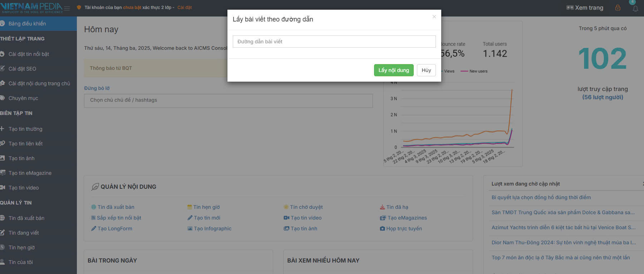Click Tin hẹn giờ calendar icon in content panel
This screenshot has width=644, height=274.
coord(190,207)
